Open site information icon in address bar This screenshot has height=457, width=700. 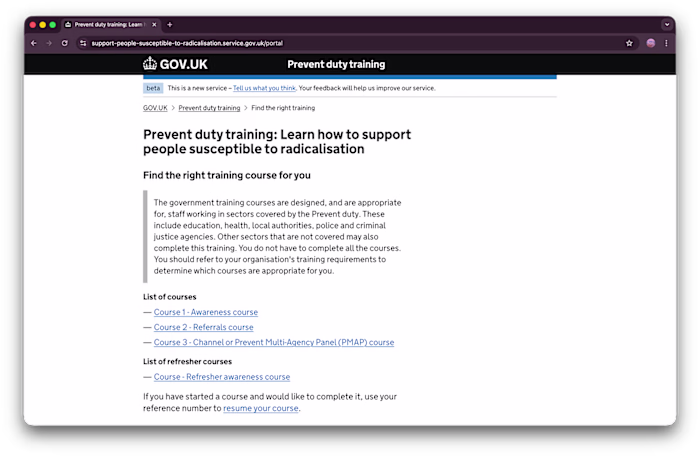(83, 43)
